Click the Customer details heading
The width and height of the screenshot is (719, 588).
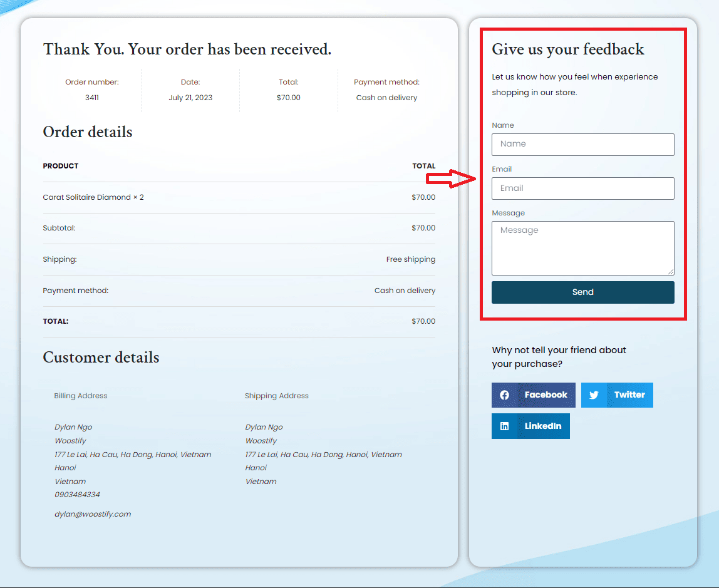coord(101,358)
